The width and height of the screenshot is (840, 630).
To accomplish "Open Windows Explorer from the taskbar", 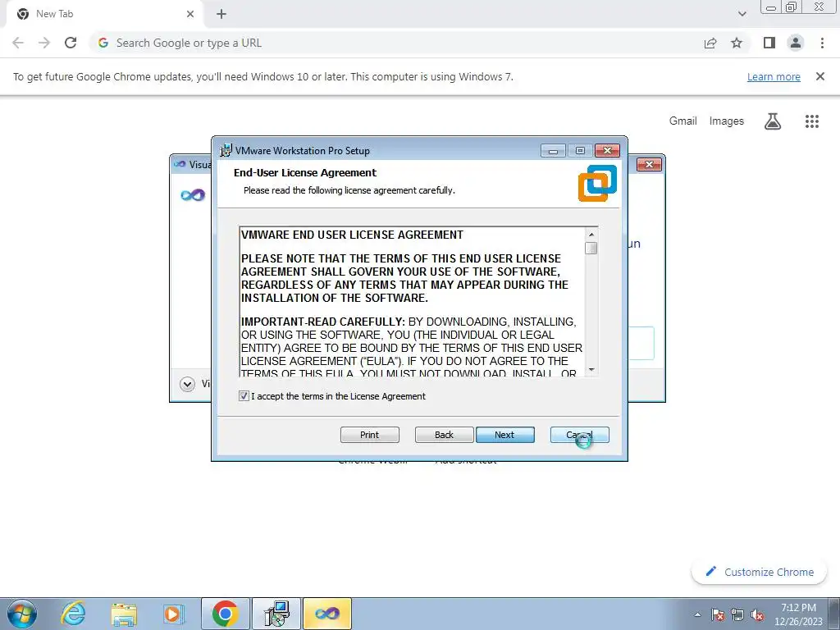I will click(x=124, y=614).
